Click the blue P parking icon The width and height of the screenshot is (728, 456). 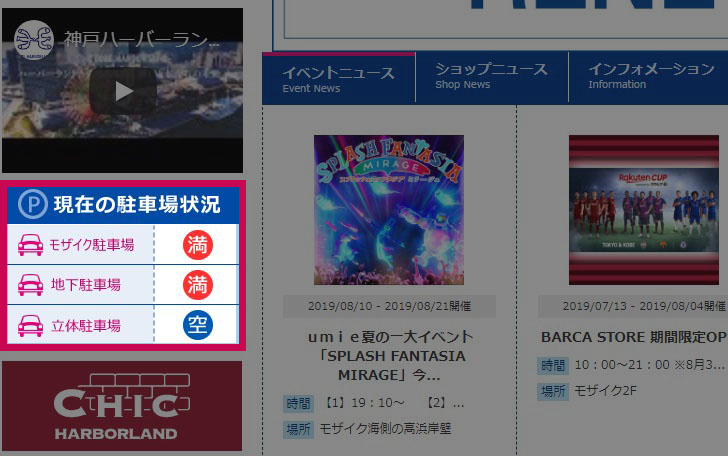(32, 204)
